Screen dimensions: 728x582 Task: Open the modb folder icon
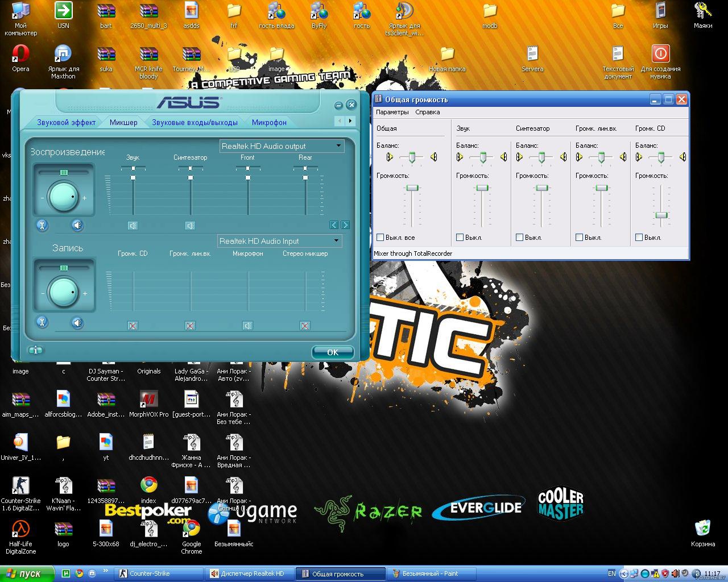click(490, 15)
